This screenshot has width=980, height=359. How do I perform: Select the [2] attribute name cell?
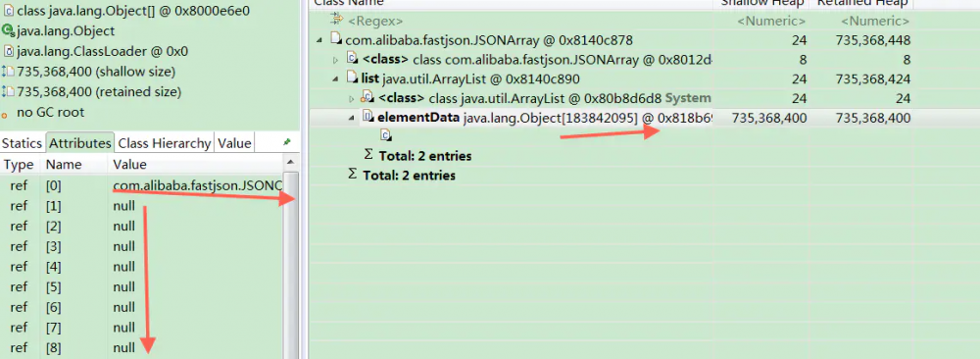[x=54, y=226]
